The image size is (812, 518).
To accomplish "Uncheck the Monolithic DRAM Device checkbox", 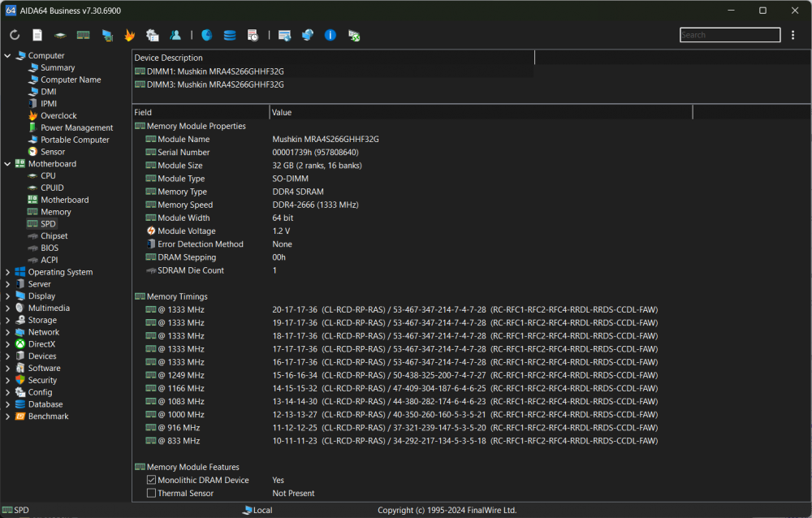I will coord(151,480).
